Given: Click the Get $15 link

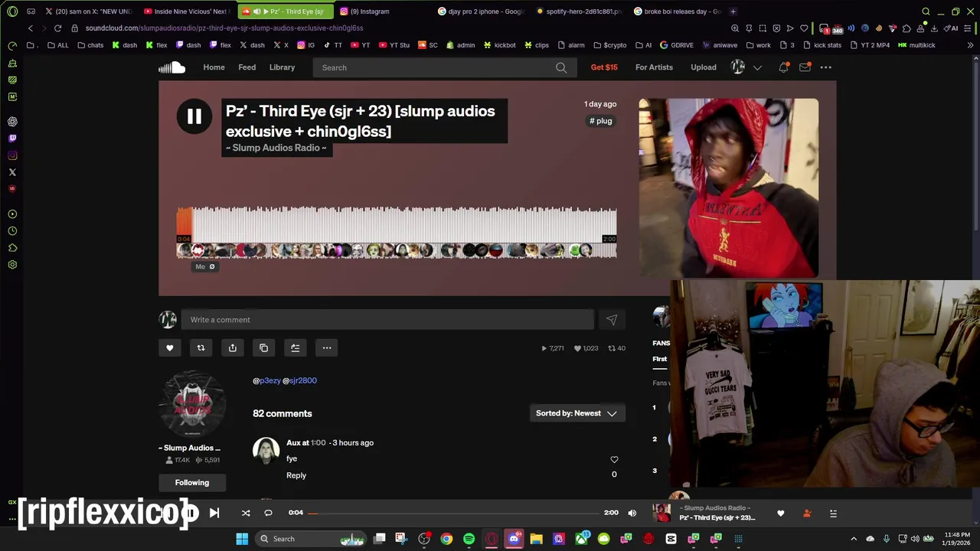Looking at the screenshot, I should [x=604, y=67].
